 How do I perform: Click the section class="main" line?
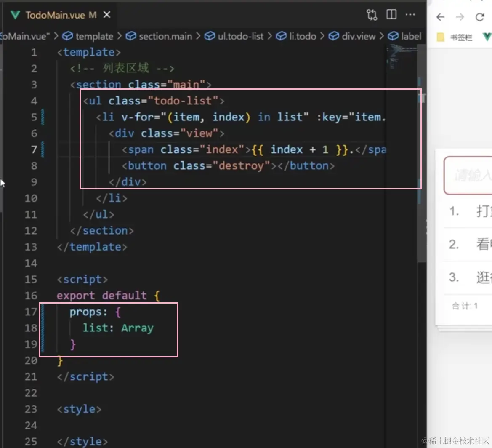pyautogui.click(x=141, y=85)
